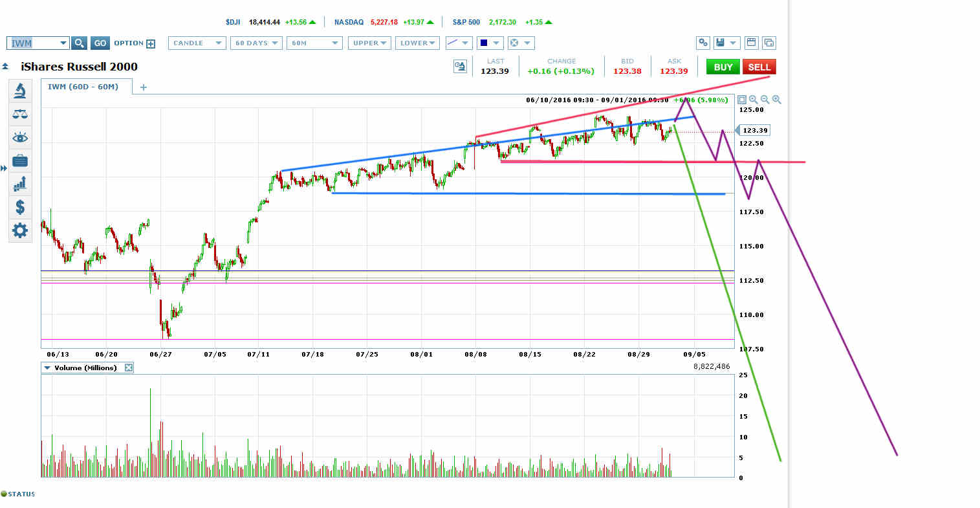Zoom in the chart
Screen dimensions: 980x508
(777, 100)
